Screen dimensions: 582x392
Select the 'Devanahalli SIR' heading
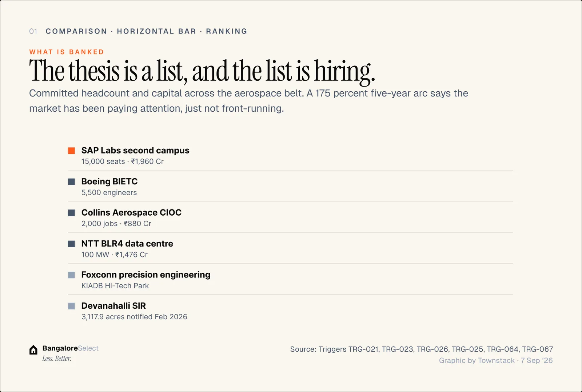(113, 306)
